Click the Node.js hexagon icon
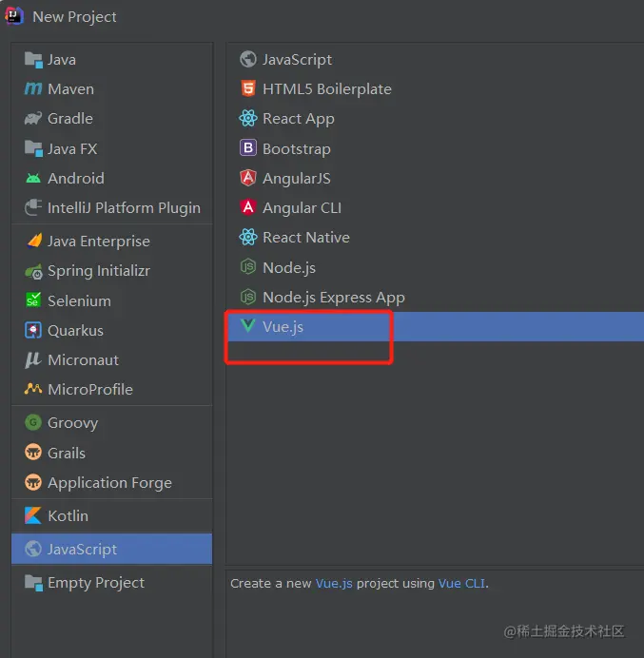This screenshot has width=644, height=658. click(248, 267)
